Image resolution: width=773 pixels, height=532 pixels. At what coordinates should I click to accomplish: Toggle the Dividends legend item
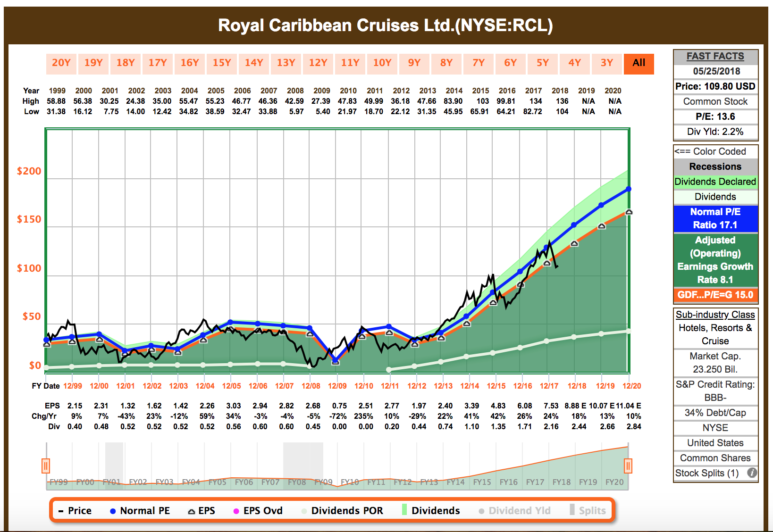(430, 511)
